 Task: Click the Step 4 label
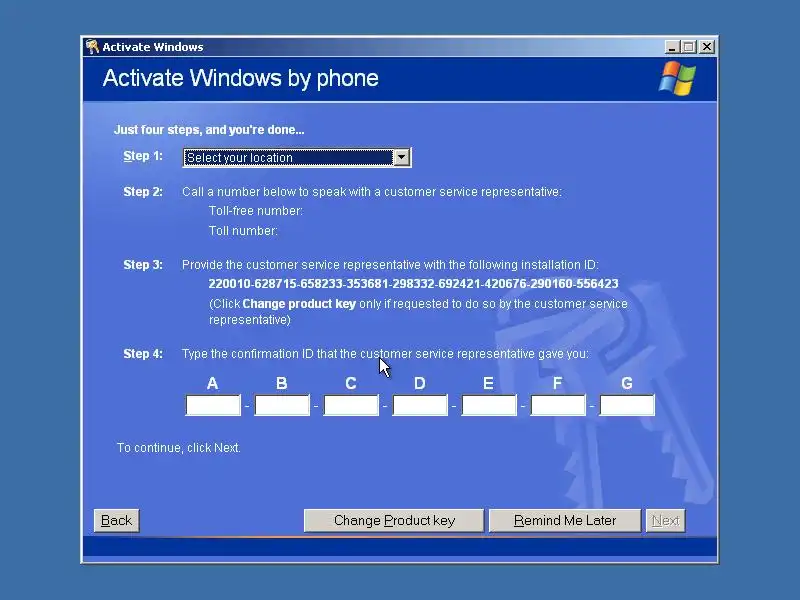(143, 354)
